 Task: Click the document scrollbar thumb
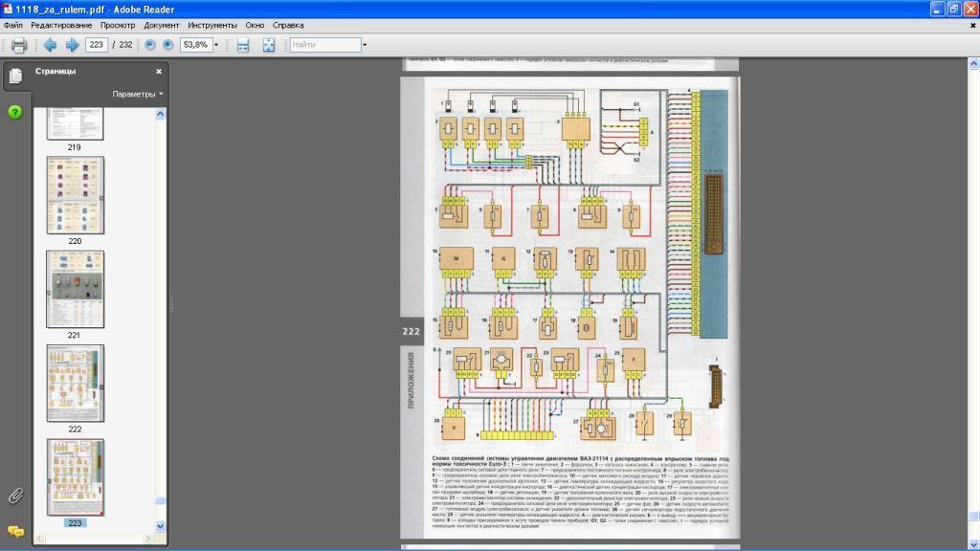pos(973,516)
